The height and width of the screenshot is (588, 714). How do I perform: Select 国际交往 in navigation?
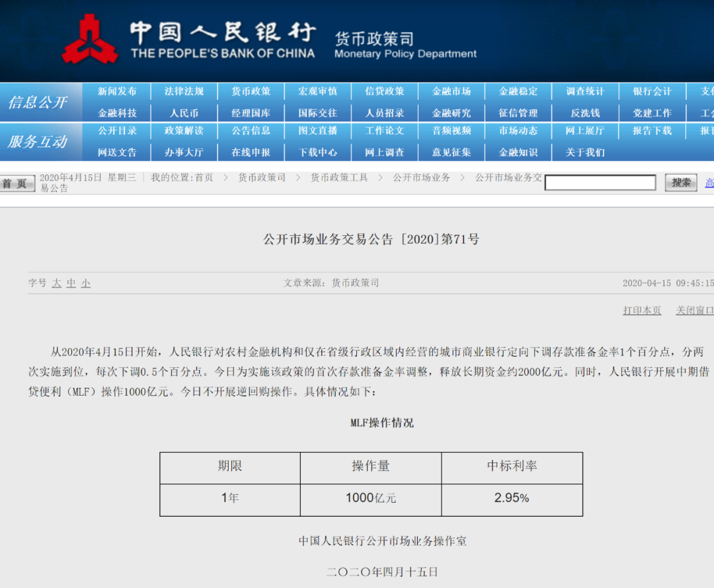point(318,113)
